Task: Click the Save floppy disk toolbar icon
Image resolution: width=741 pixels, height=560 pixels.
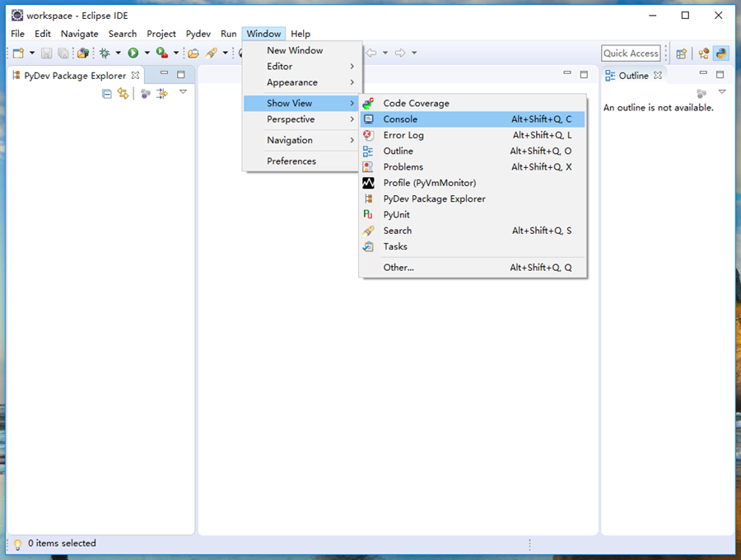Action: [x=46, y=53]
